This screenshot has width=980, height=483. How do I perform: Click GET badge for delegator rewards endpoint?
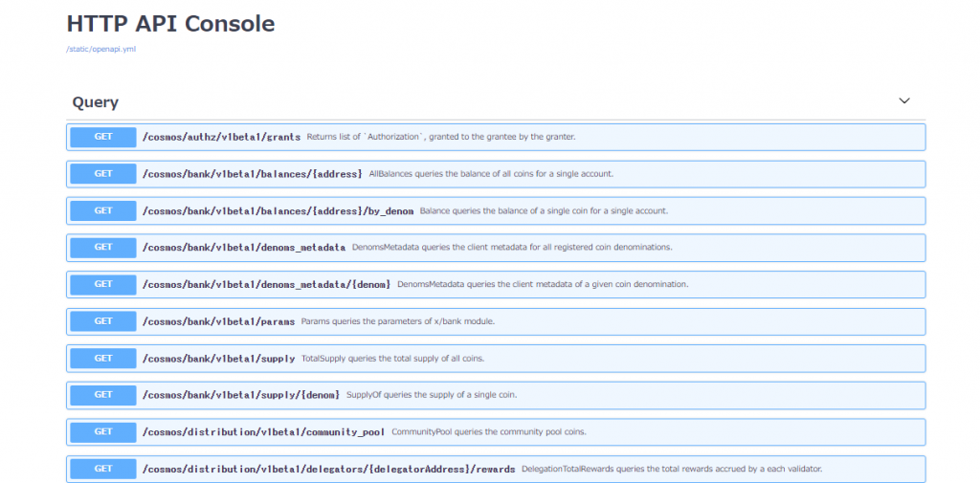(x=103, y=469)
